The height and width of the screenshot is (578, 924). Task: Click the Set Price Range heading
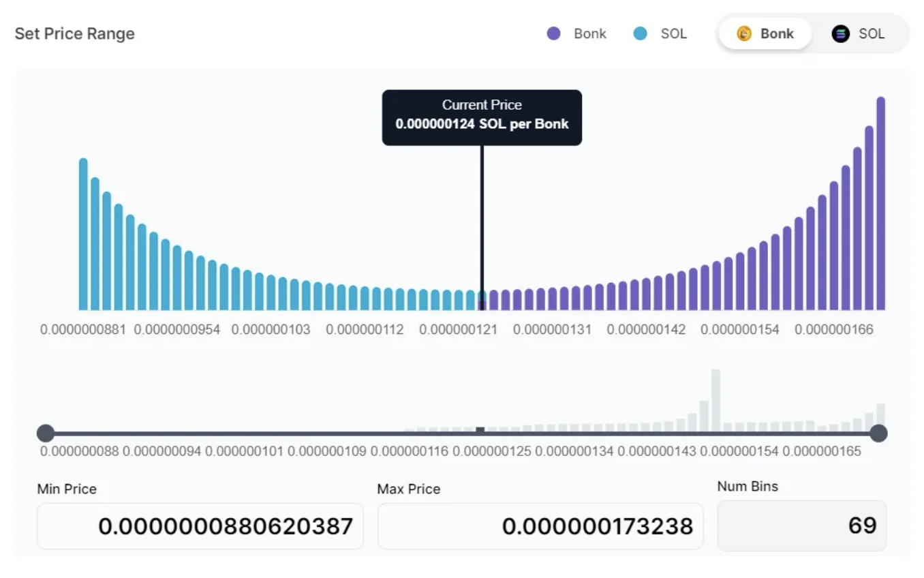tap(75, 33)
